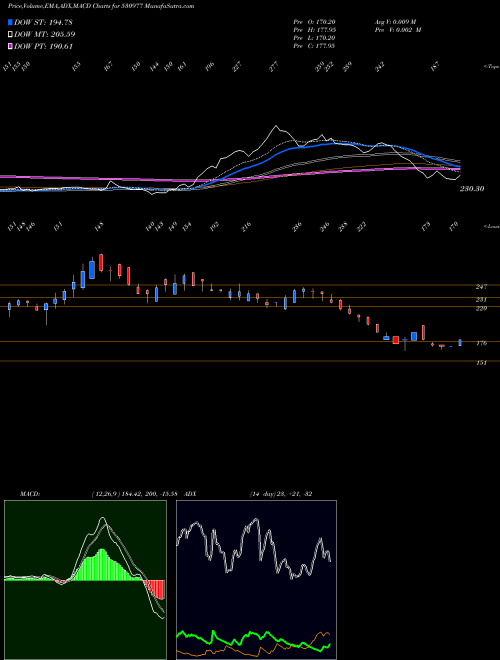500x660 pixels.
Task: Click the magenta DOW PT legend swatch
Action: click(x=10, y=47)
